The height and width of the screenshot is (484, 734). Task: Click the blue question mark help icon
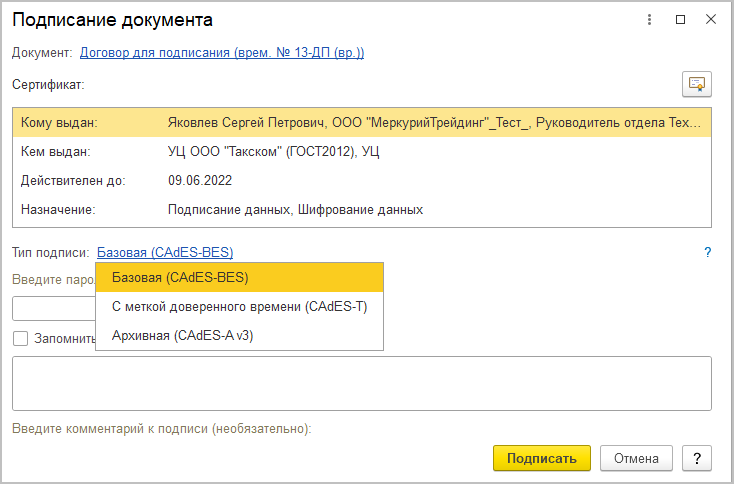tap(707, 253)
